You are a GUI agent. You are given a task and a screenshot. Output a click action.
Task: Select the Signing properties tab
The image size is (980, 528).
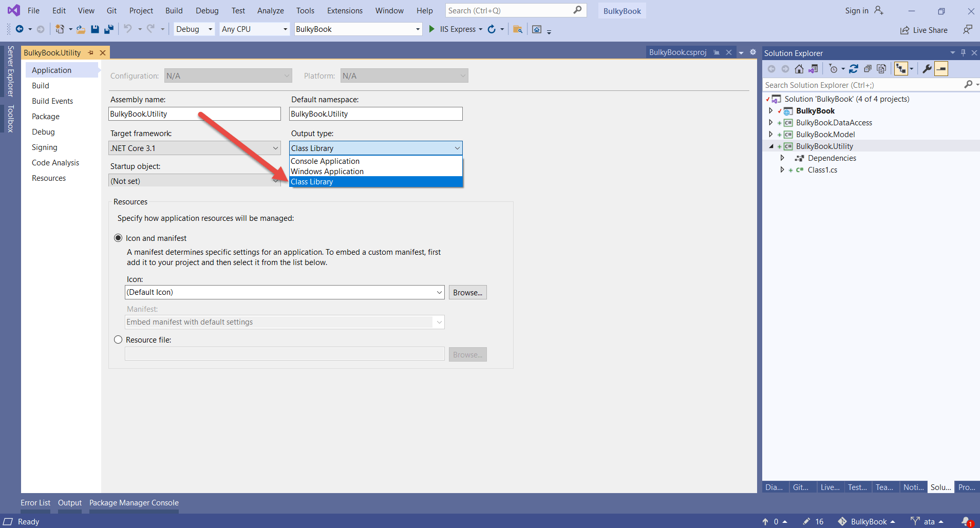[45, 147]
